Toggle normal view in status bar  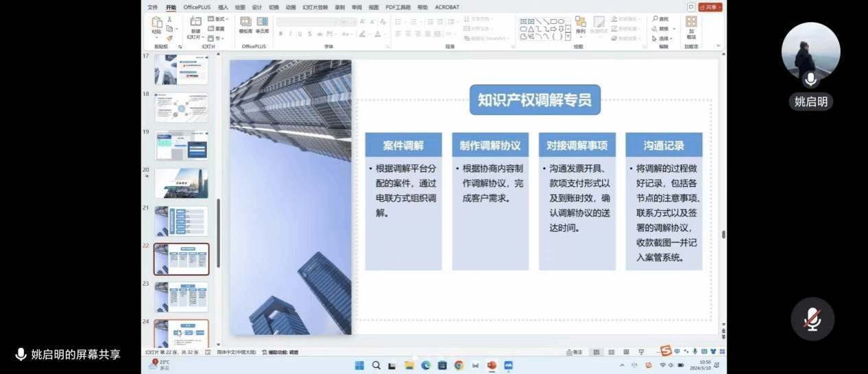[596, 352]
